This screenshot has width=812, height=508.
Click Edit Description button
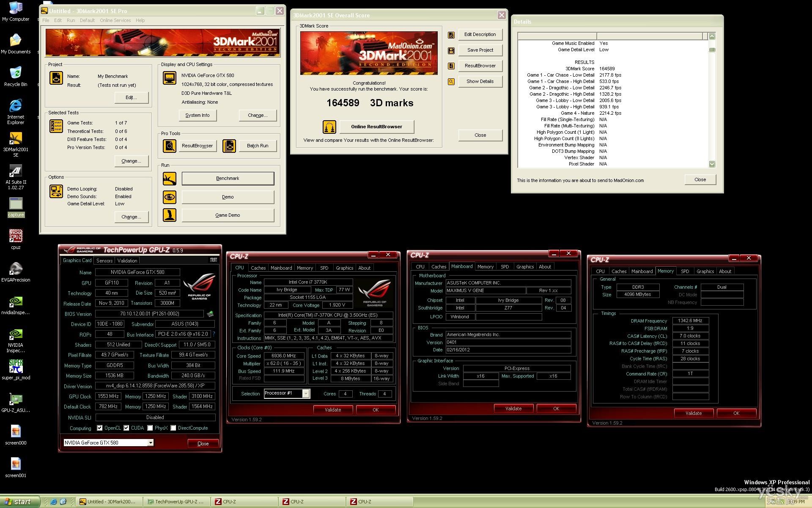tap(480, 34)
